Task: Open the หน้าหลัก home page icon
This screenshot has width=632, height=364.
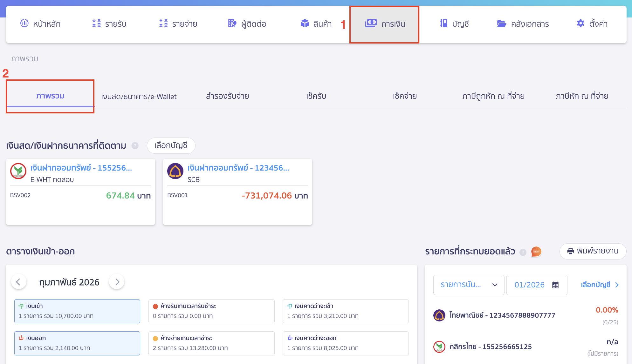Action: [24, 23]
